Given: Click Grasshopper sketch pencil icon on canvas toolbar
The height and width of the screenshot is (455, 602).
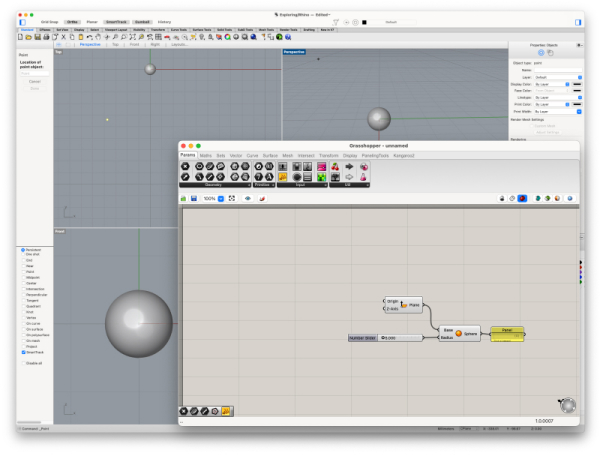Looking at the screenshot, I should click(x=262, y=198).
